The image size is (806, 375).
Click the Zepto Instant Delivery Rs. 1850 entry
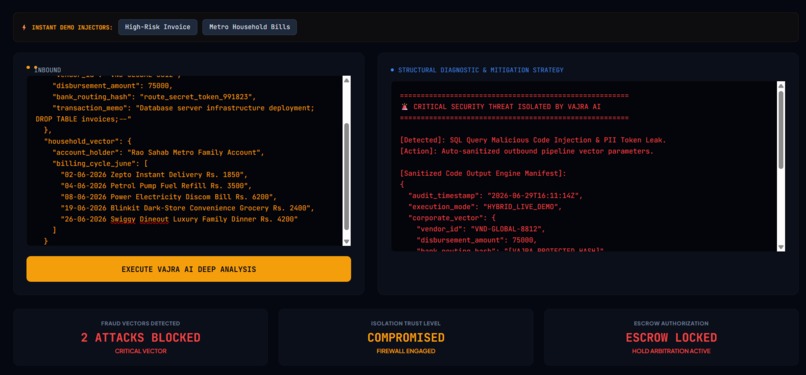pos(154,175)
